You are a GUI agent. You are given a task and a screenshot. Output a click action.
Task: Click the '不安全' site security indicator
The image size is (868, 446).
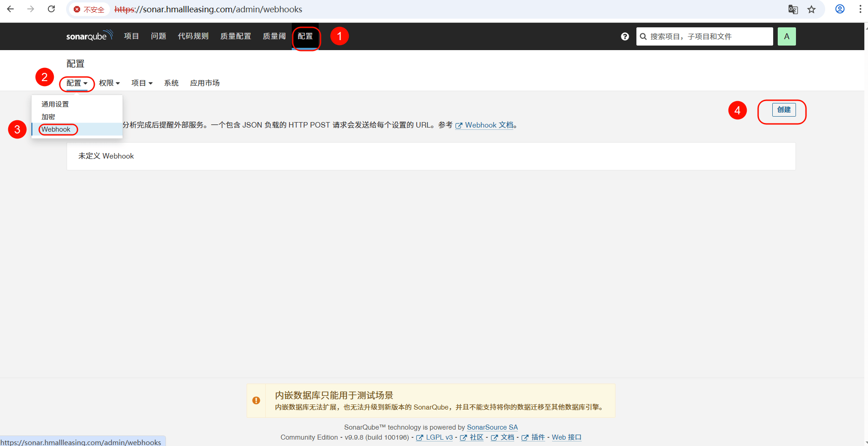[x=89, y=10]
